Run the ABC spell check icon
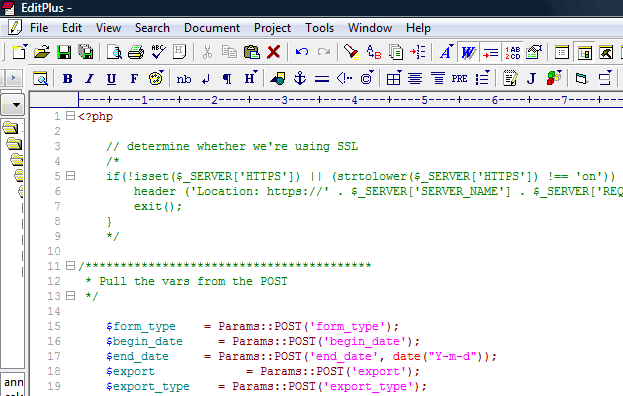This screenshot has width=623, height=396. (158, 52)
